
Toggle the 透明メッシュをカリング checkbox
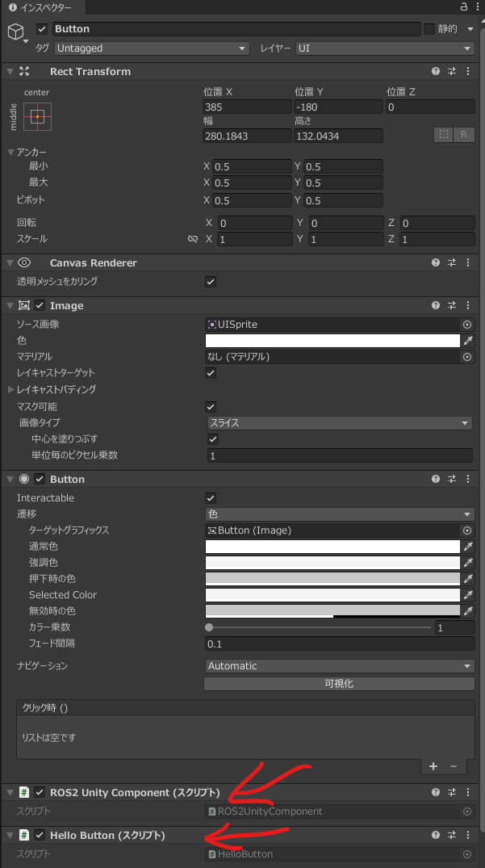click(211, 282)
